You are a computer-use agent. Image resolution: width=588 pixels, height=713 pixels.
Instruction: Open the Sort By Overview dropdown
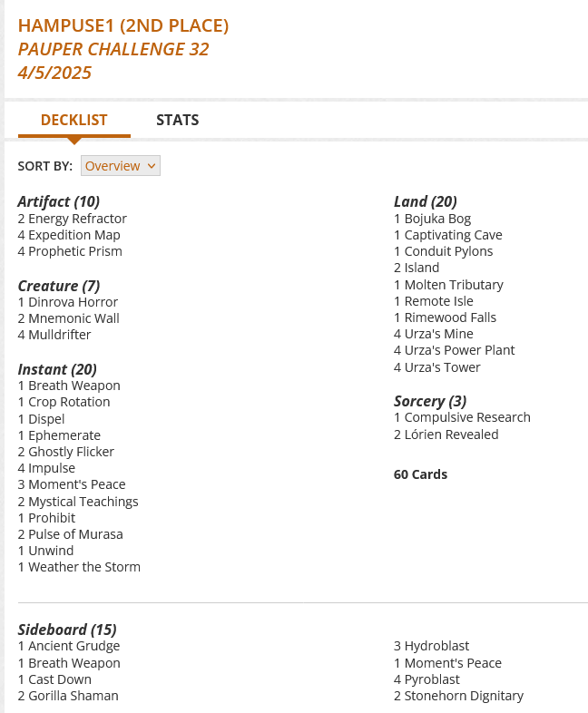120,166
